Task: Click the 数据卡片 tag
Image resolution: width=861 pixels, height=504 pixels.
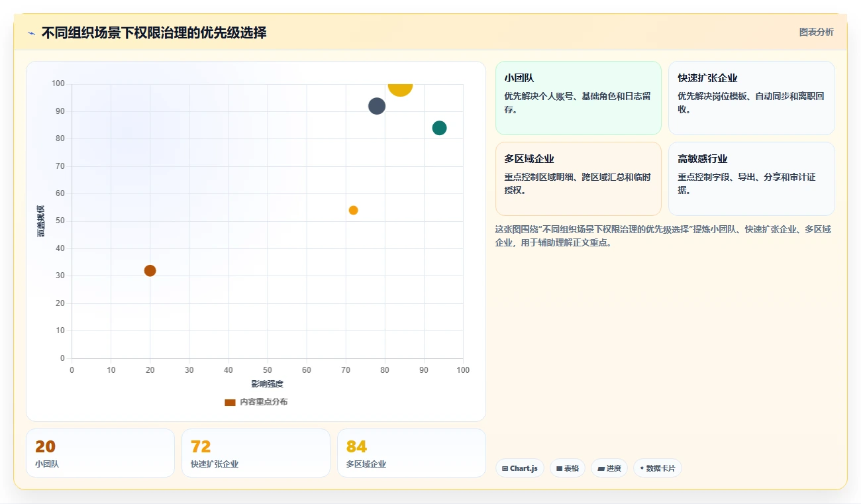Action: coord(658,468)
